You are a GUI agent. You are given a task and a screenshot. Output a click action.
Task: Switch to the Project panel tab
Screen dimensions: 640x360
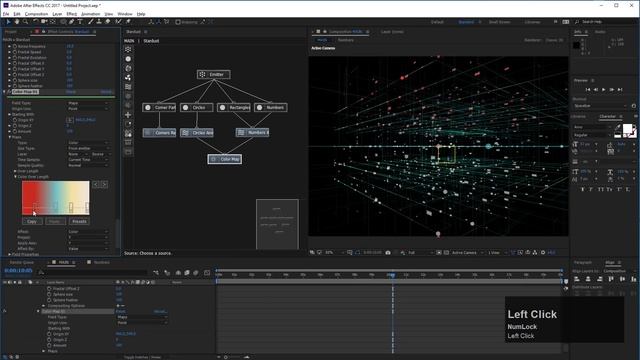click(11, 31)
